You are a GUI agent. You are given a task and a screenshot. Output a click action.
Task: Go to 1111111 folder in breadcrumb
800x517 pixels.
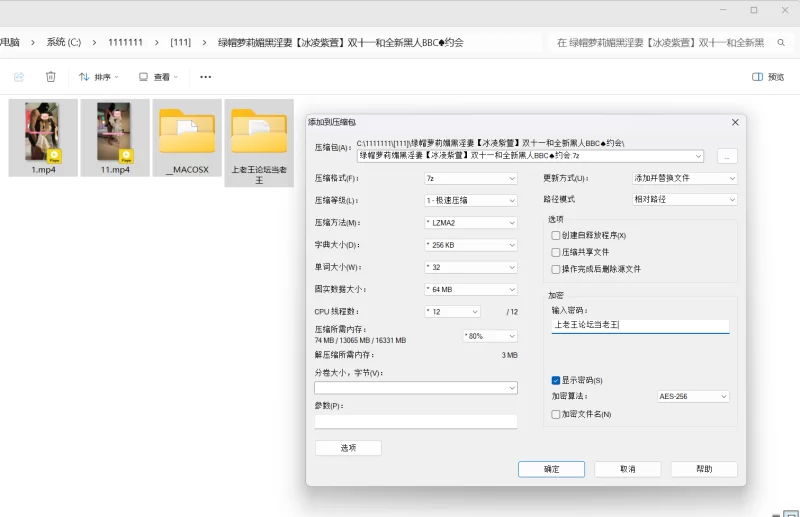(125, 43)
